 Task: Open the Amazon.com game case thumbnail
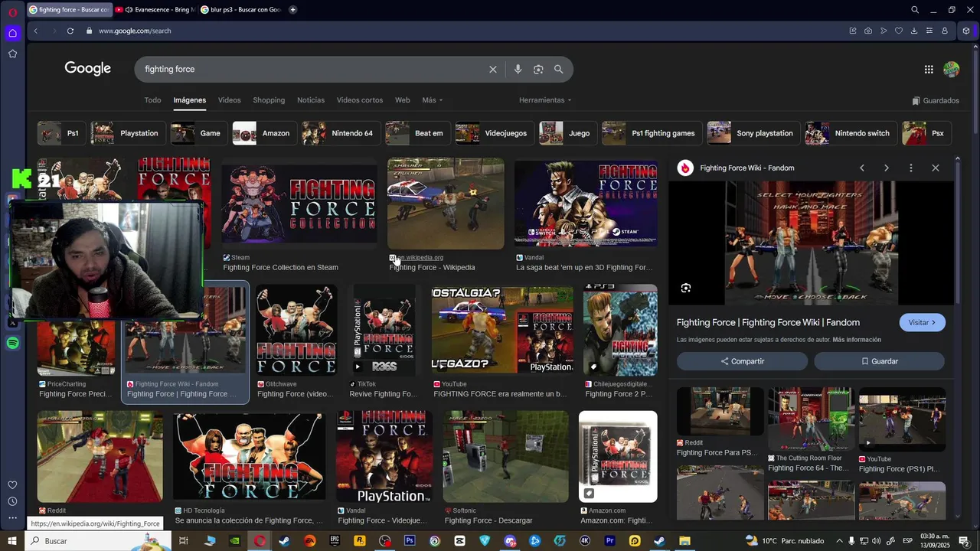coord(618,456)
